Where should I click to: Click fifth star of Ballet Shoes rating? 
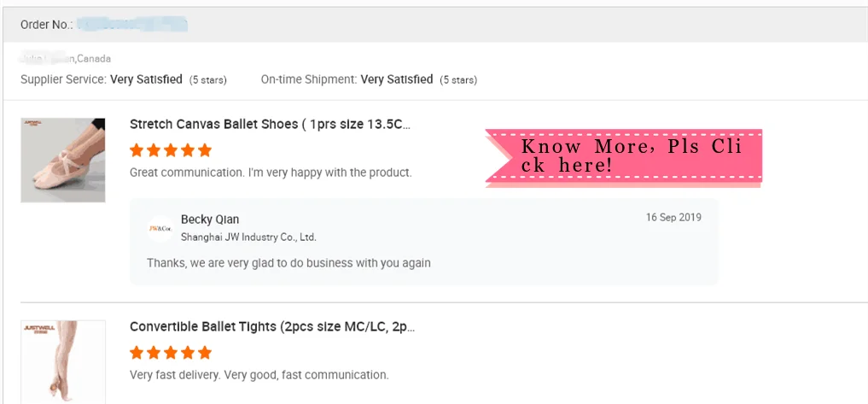pyautogui.click(x=205, y=150)
